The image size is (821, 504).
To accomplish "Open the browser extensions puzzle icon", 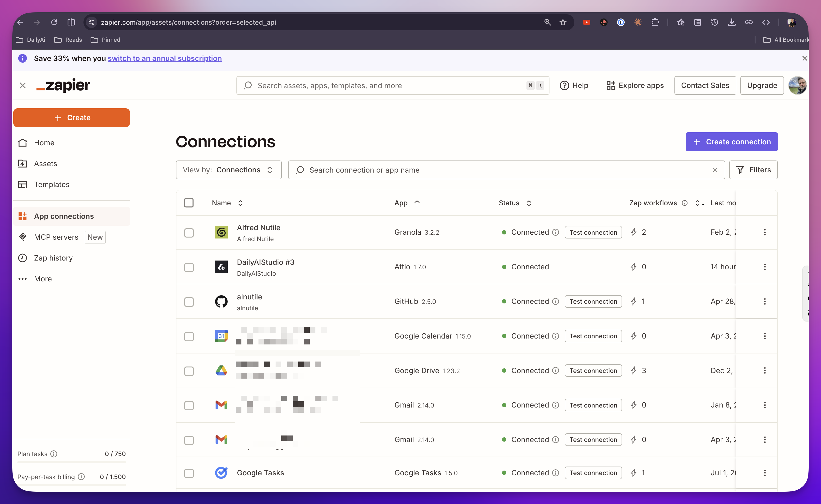I will (x=655, y=22).
